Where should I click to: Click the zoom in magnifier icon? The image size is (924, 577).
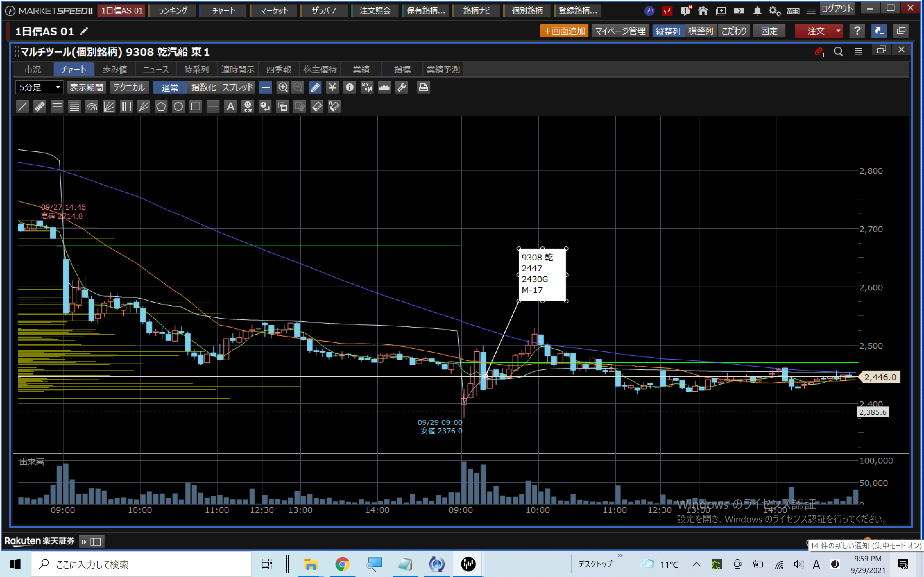click(x=283, y=88)
